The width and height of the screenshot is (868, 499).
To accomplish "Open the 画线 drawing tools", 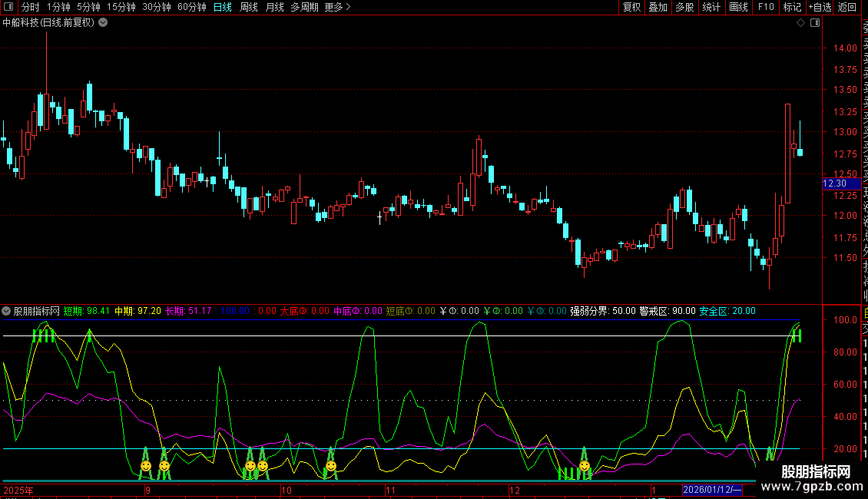I will (738, 7).
